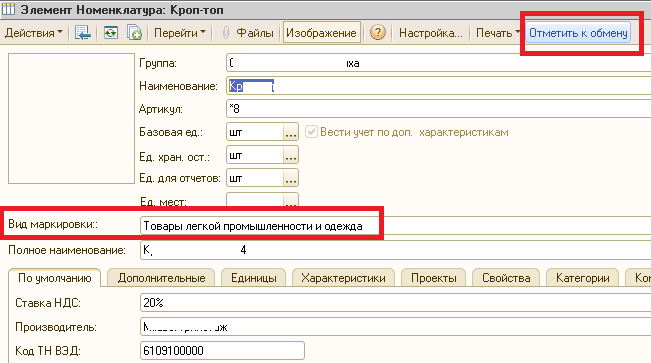This screenshot has height=363, width=651.
Task: Click the Настройка... button
Action: tap(431, 33)
